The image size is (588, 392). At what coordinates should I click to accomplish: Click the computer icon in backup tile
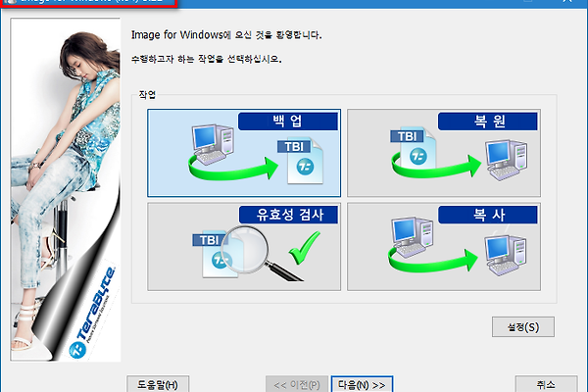coord(213,144)
